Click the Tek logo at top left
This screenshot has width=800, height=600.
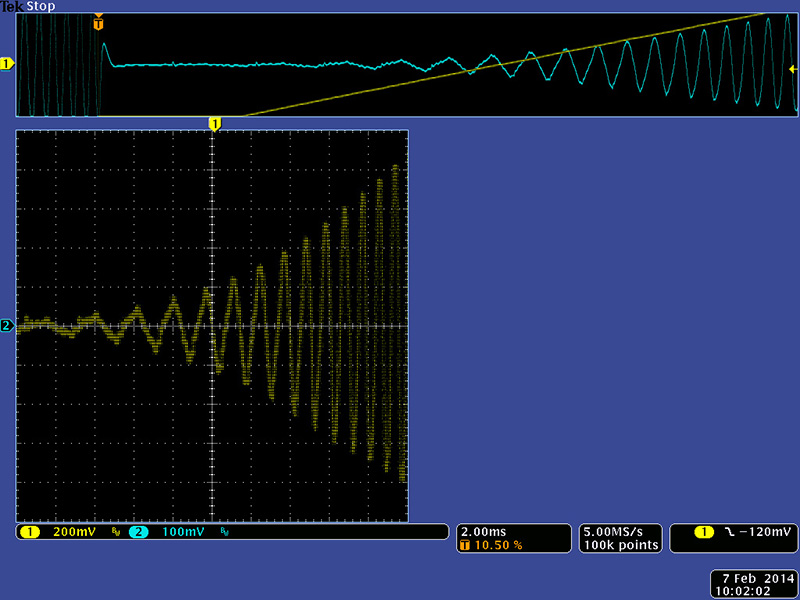point(11,6)
